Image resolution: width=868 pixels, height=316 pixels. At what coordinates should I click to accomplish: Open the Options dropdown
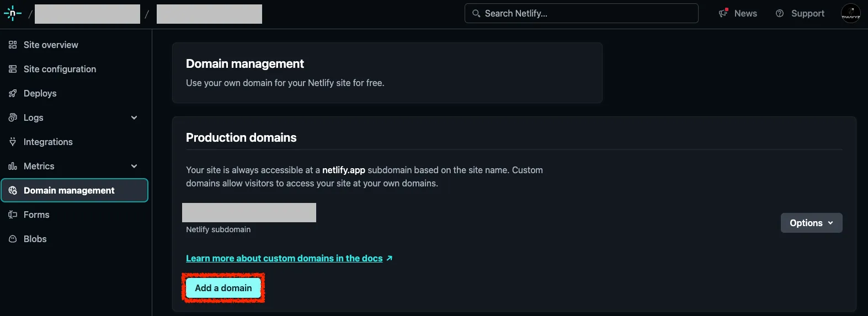pyautogui.click(x=811, y=223)
